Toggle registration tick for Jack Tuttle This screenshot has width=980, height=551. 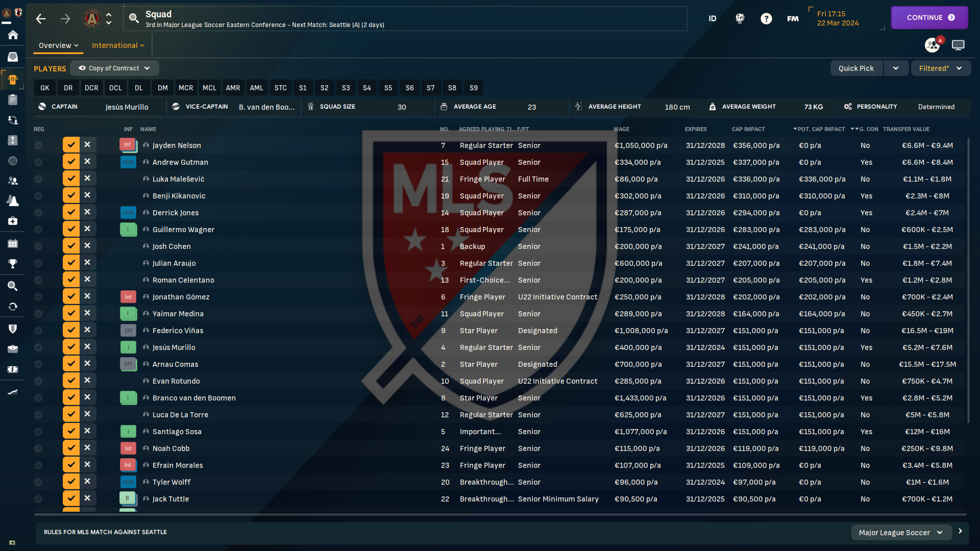tap(71, 498)
